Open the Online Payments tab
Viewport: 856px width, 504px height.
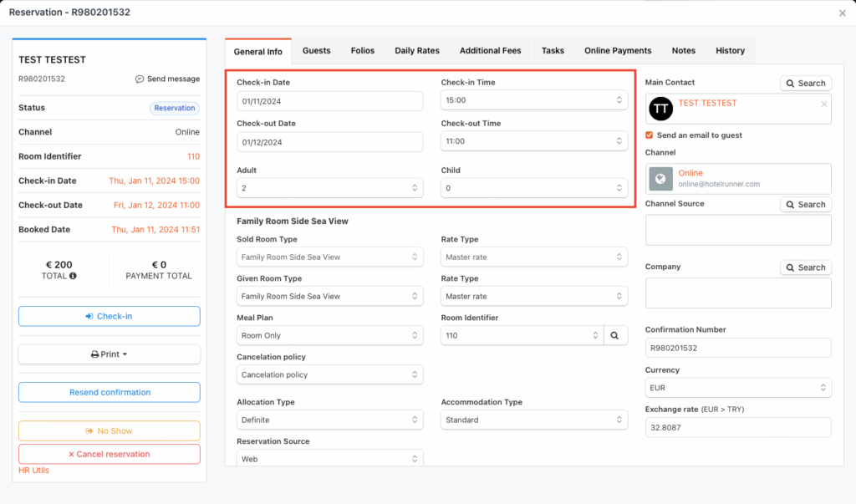(x=618, y=51)
